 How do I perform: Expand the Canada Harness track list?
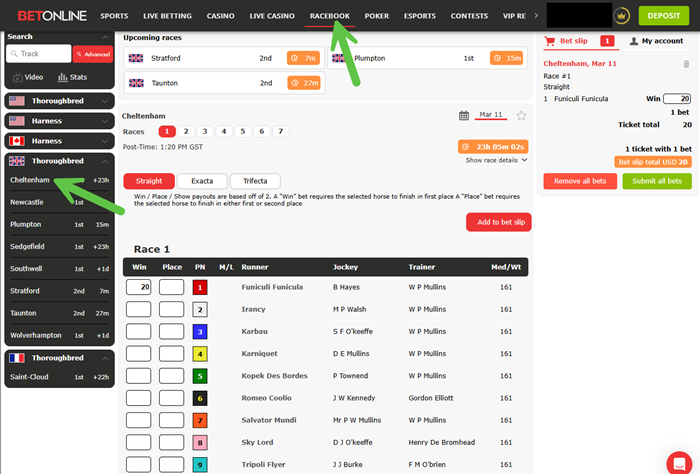pyautogui.click(x=60, y=141)
